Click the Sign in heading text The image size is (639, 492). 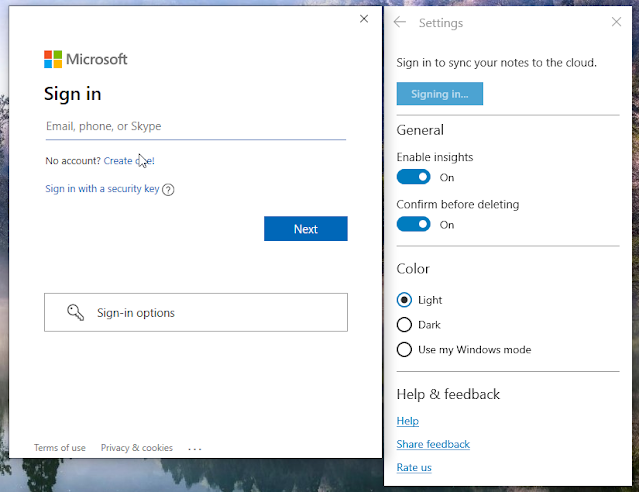coord(73,94)
